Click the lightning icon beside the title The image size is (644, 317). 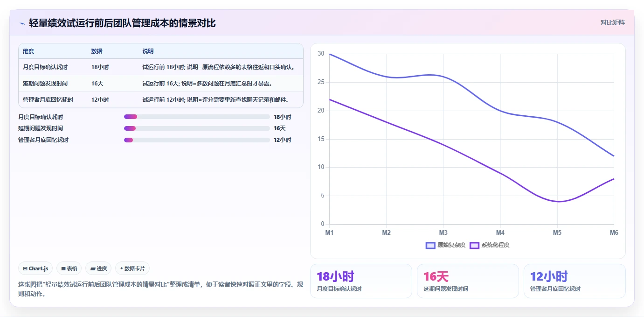(x=22, y=23)
